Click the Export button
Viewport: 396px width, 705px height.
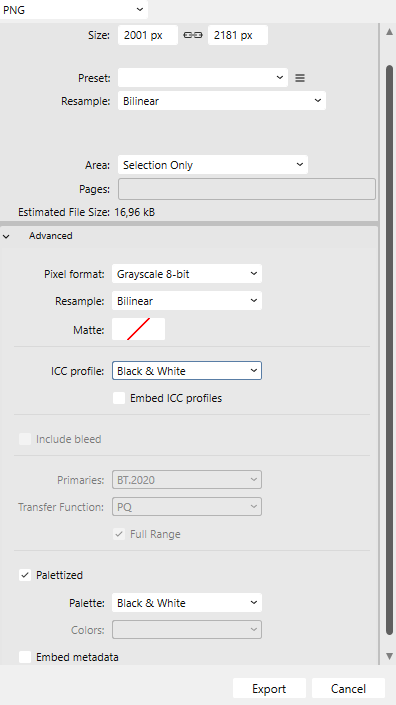(269, 689)
